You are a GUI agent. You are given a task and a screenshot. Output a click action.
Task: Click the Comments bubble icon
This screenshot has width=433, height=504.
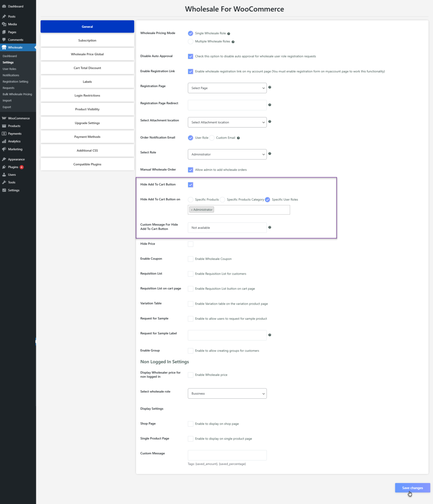(4, 40)
